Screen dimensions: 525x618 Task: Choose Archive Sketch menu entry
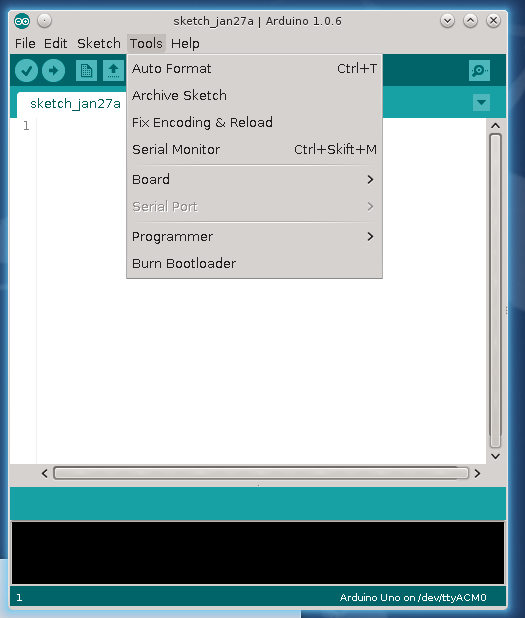pos(254,95)
